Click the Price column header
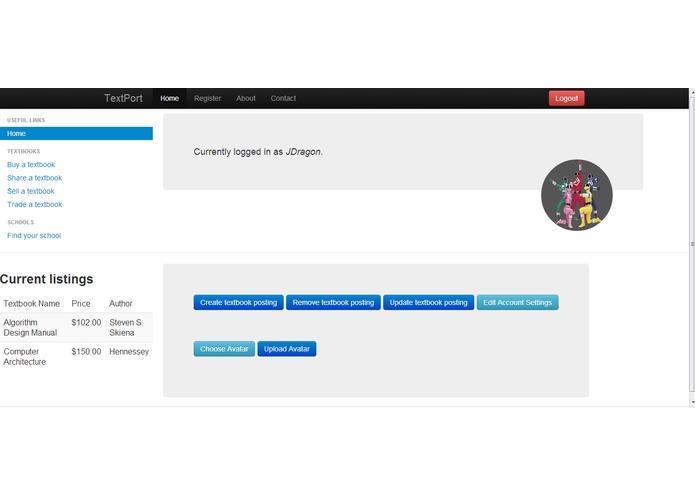Screen dimensions: 695x494 81,303
